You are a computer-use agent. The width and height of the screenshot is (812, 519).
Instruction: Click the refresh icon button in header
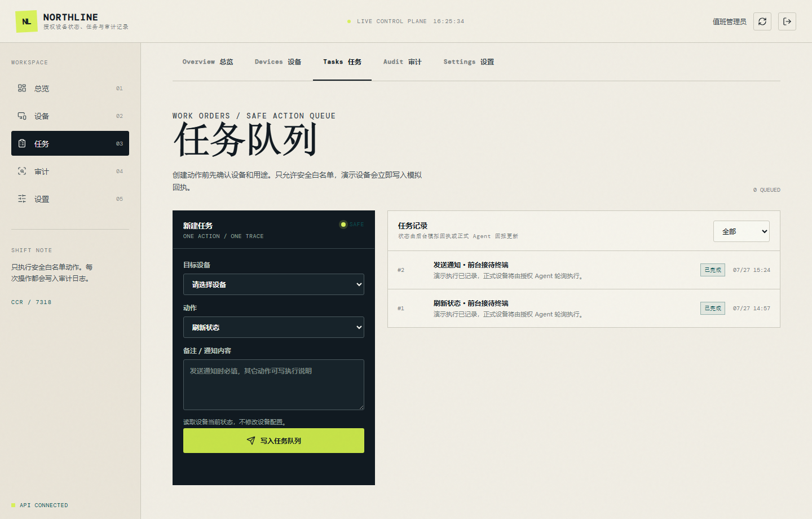pos(762,21)
